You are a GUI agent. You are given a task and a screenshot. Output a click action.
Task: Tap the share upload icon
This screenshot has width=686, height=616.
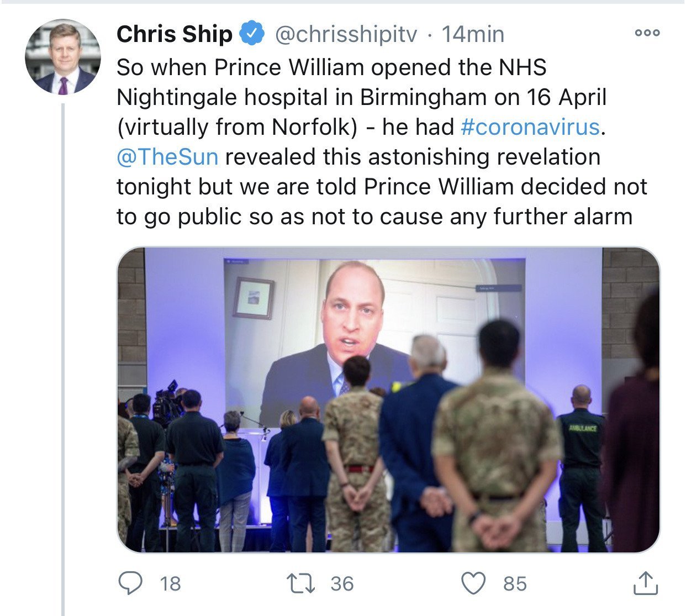click(x=645, y=583)
